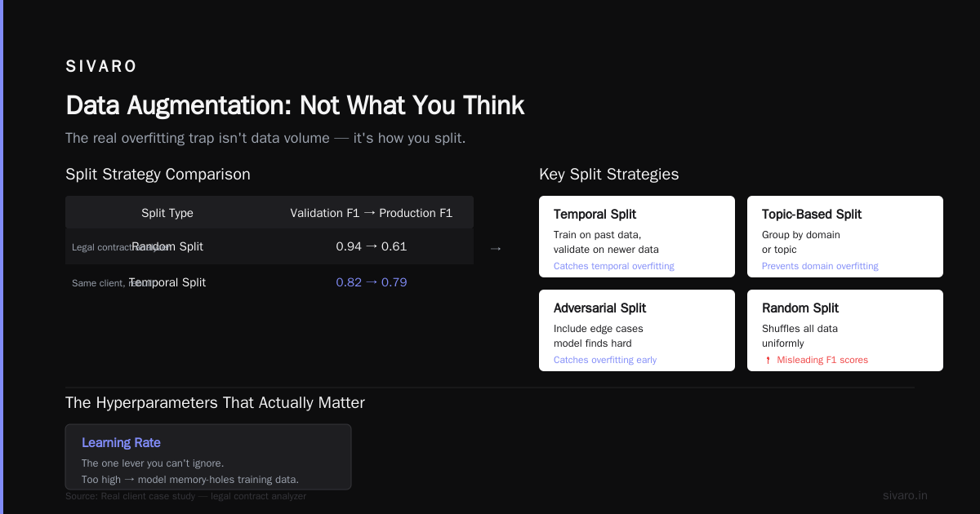
Task: Click 'Shuffles all data uniformly' in Random Split card
Action: (x=800, y=336)
